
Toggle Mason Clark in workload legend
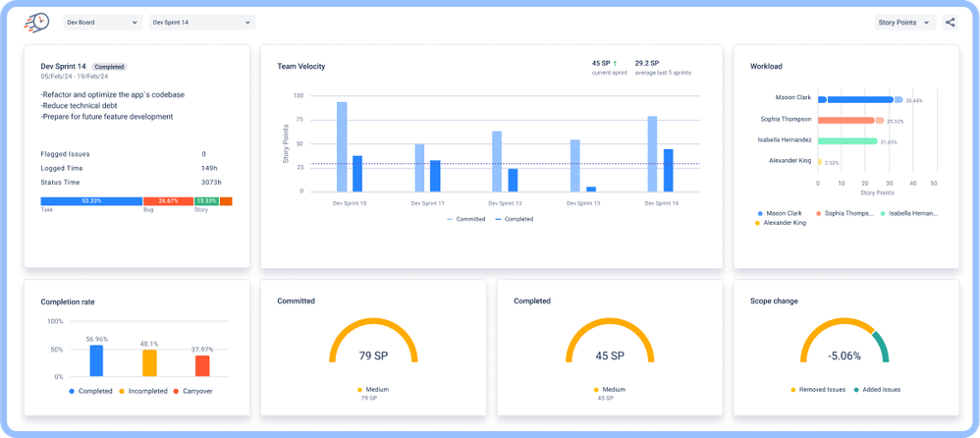point(761,212)
